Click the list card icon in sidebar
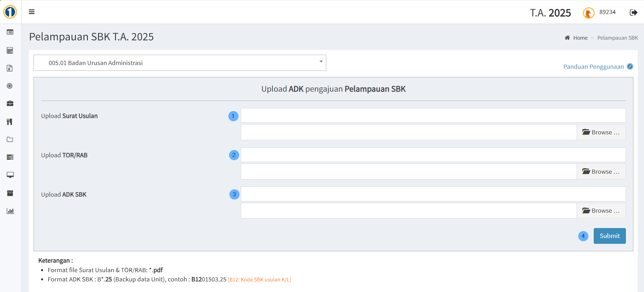Viewport: 644px width, 292px height. point(10,32)
